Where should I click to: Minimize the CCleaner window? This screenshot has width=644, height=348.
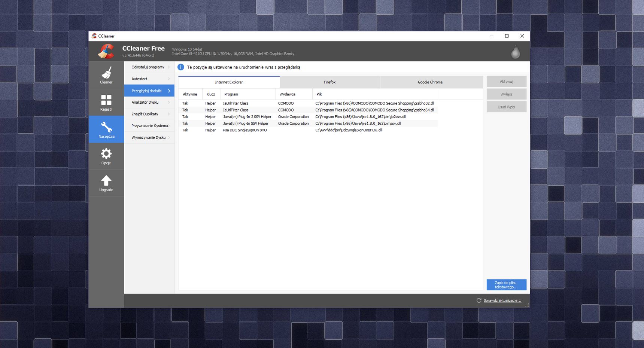492,36
